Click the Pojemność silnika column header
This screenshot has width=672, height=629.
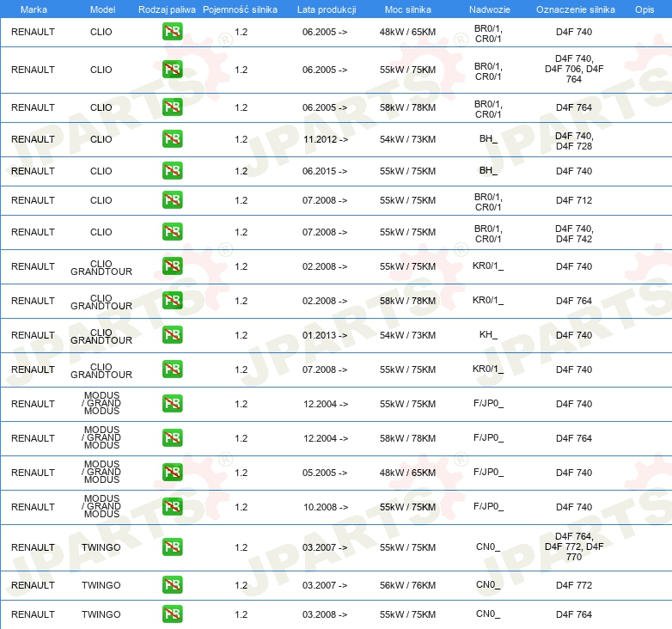(x=240, y=9)
